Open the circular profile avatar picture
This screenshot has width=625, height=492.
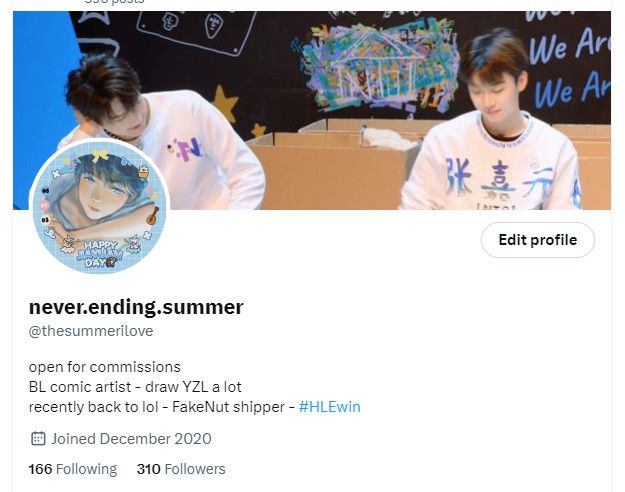pos(100,207)
